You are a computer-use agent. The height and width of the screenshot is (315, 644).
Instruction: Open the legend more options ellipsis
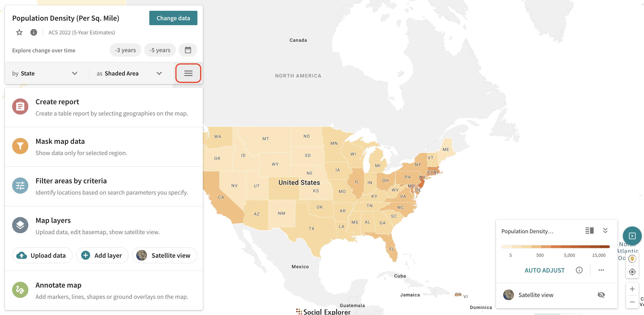coord(601,270)
